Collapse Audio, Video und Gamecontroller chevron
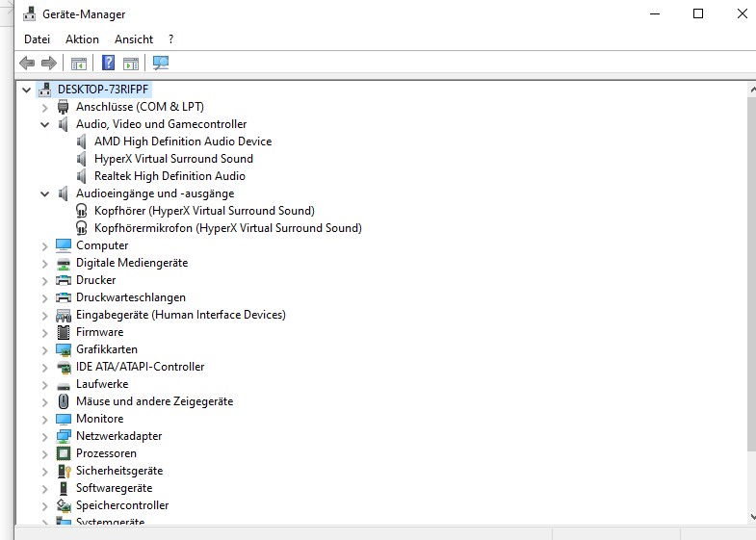The width and height of the screenshot is (756, 540). coord(45,124)
